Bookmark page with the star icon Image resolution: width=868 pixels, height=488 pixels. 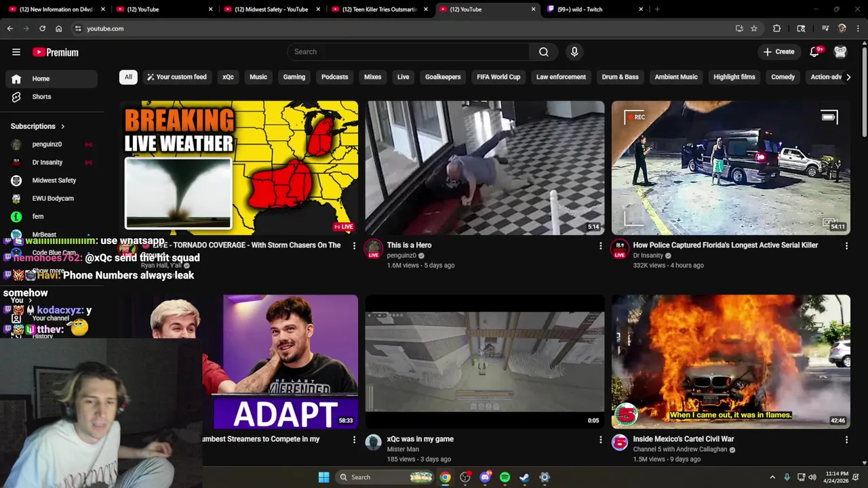(754, 28)
